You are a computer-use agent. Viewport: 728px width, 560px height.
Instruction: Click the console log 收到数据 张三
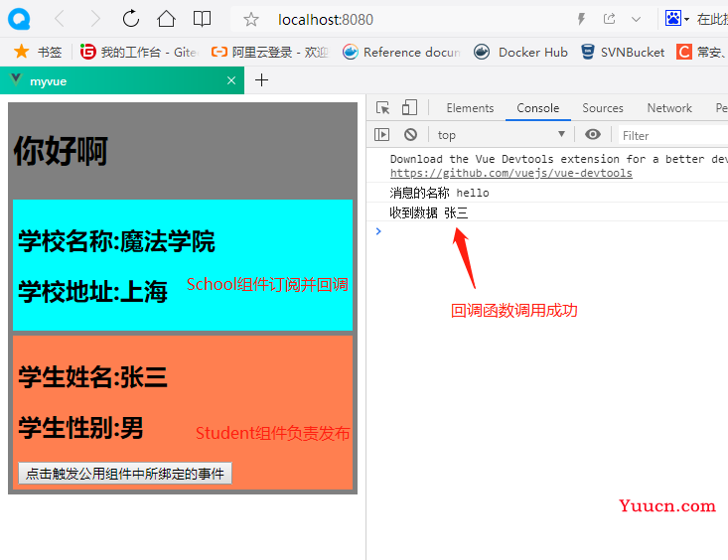click(x=428, y=212)
